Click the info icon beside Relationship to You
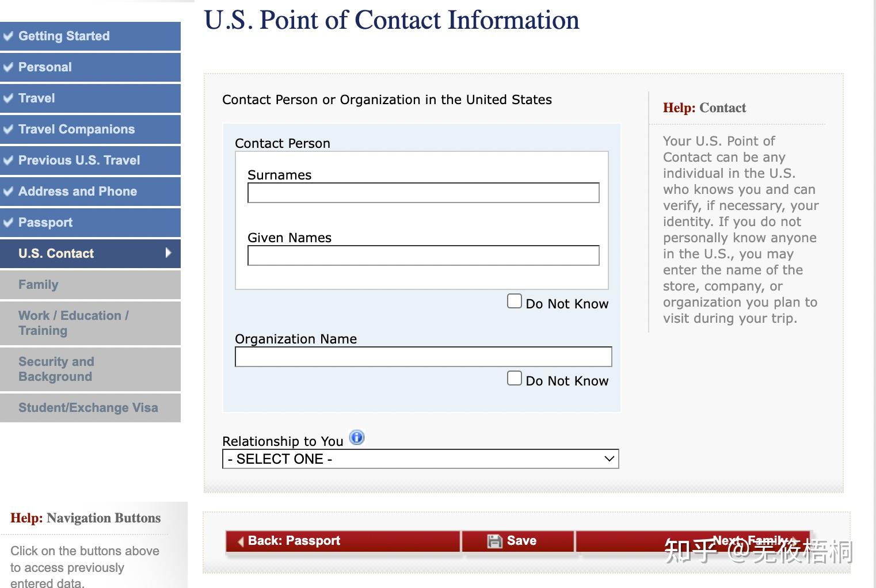Viewport: 876px width, 588px height. pyautogui.click(x=357, y=438)
